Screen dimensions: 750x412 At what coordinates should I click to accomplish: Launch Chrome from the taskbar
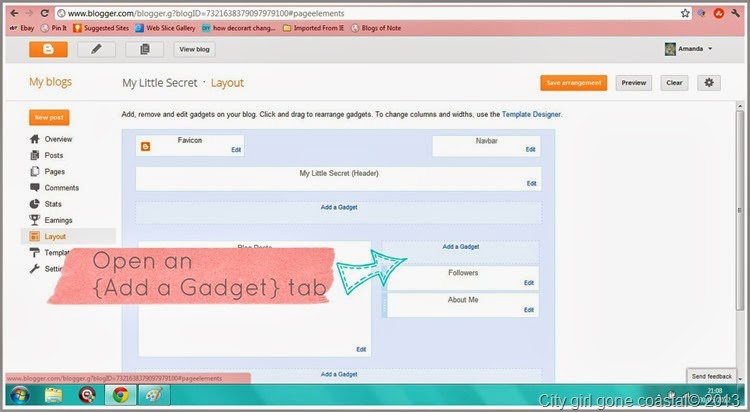pyautogui.click(x=120, y=395)
